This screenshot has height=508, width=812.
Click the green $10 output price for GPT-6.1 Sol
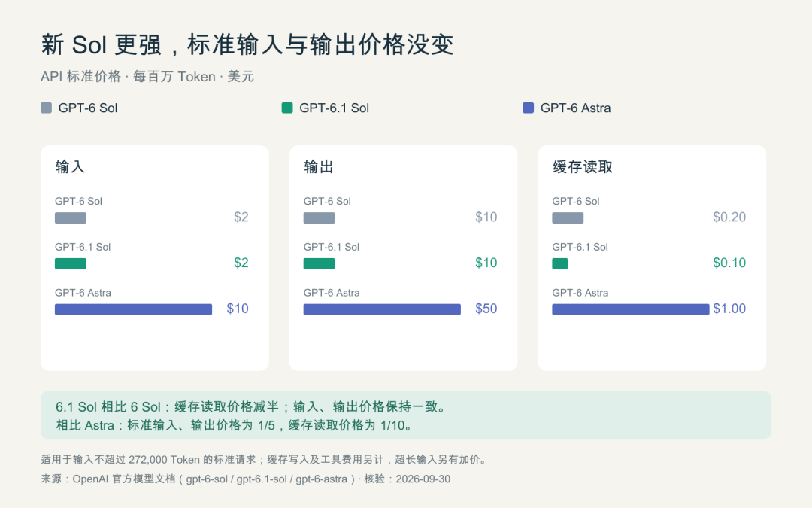pyautogui.click(x=486, y=263)
